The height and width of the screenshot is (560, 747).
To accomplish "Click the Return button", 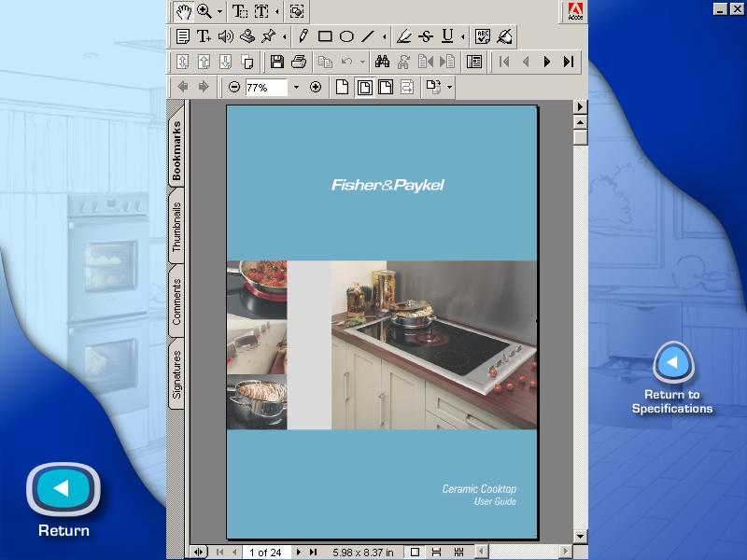I will point(63,489).
